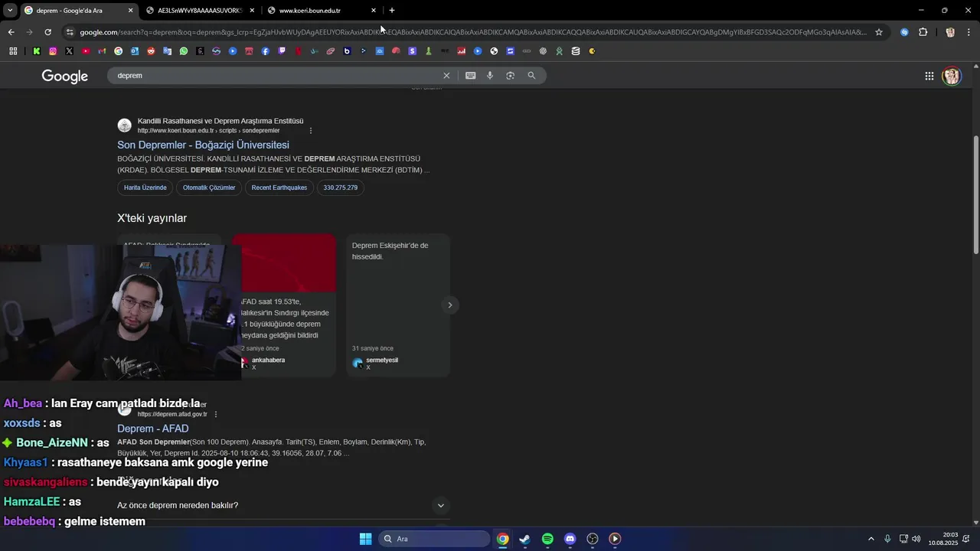Open the YouTube bookmark icon
The image size is (980, 551).
86,51
